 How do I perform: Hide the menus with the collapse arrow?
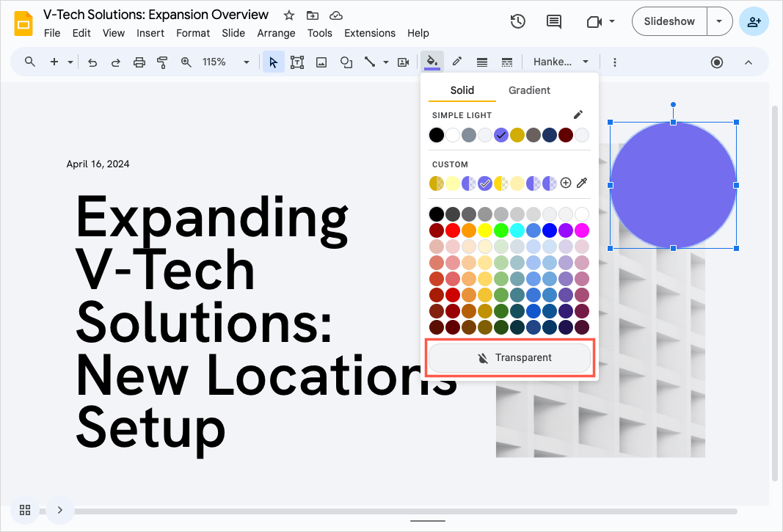point(749,62)
